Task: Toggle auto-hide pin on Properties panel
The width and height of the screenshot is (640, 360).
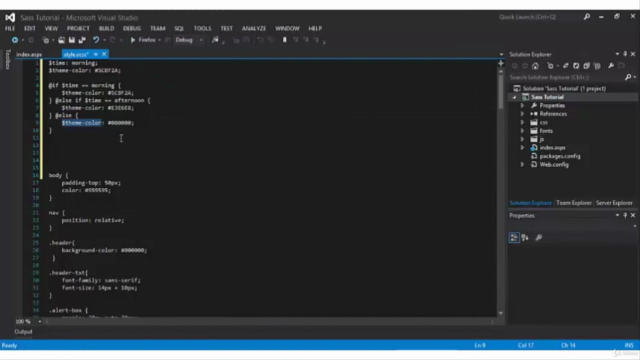Action: pyautogui.click(x=625, y=215)
